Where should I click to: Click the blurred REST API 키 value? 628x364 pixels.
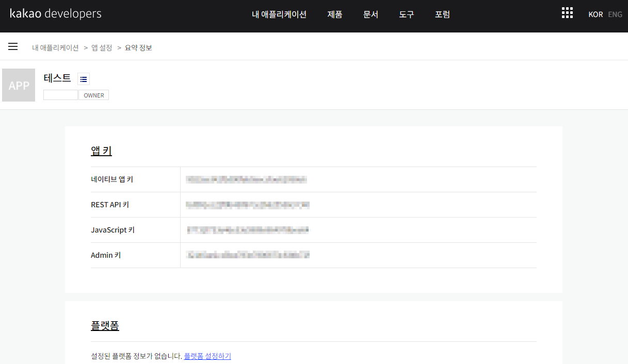(248, 205)
